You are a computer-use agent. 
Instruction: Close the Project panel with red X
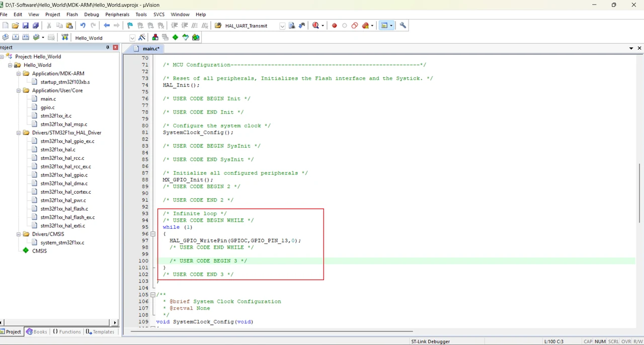(x=115, y=47)
